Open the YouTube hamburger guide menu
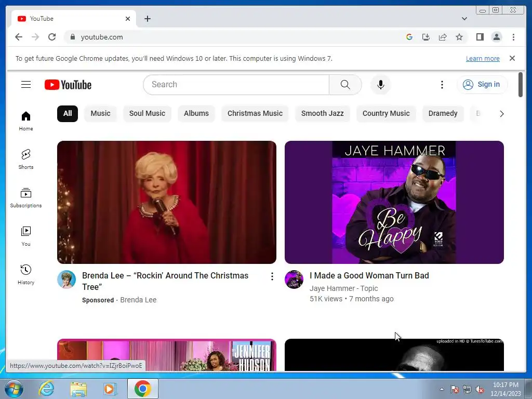 point(26,85)
